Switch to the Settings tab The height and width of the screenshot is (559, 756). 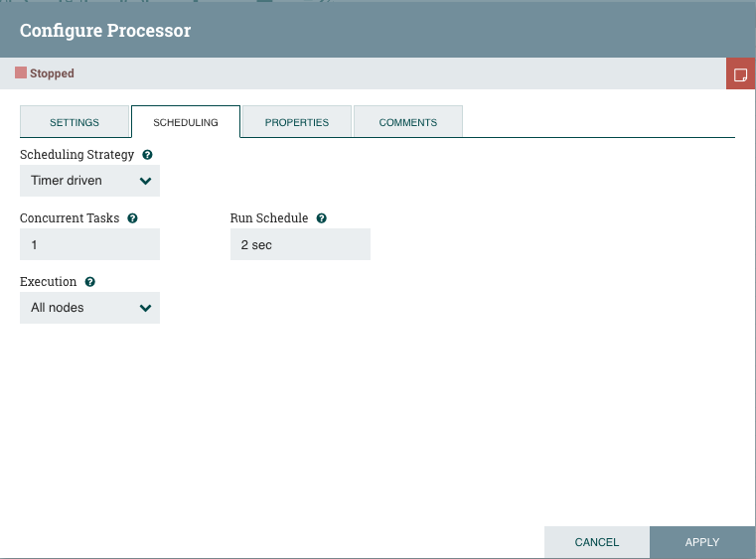pyautogui.click(x=75, y=122)
